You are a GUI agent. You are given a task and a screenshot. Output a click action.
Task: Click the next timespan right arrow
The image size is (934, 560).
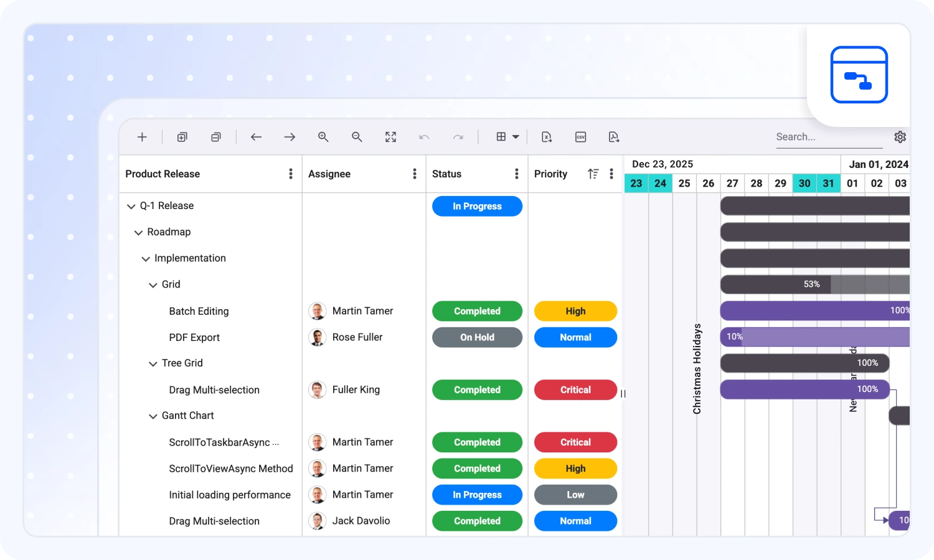click(x=290, y=137)
